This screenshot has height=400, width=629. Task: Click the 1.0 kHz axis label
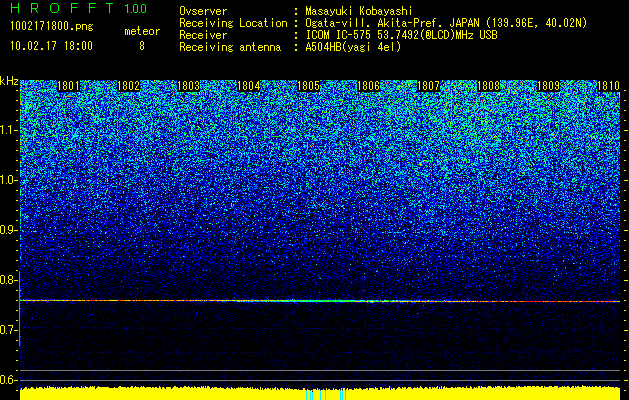8,180
